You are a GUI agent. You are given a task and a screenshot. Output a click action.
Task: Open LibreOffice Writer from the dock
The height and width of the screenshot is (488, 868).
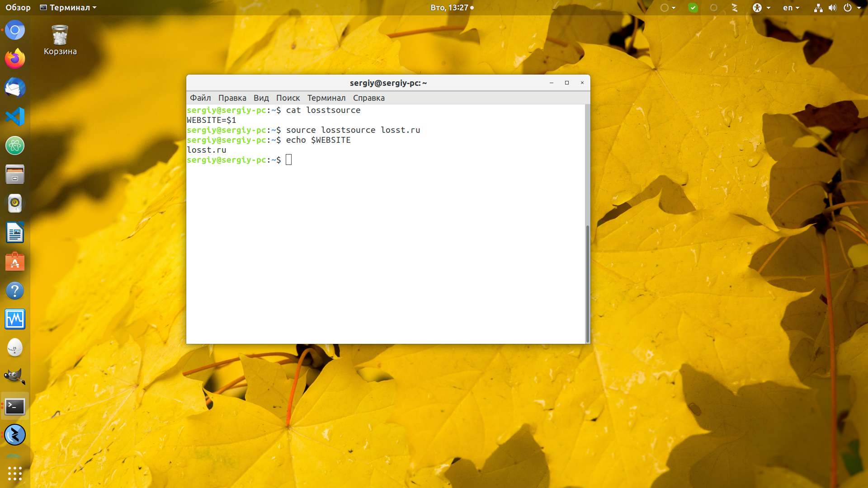pyautogui.click(x=15, y=232)
